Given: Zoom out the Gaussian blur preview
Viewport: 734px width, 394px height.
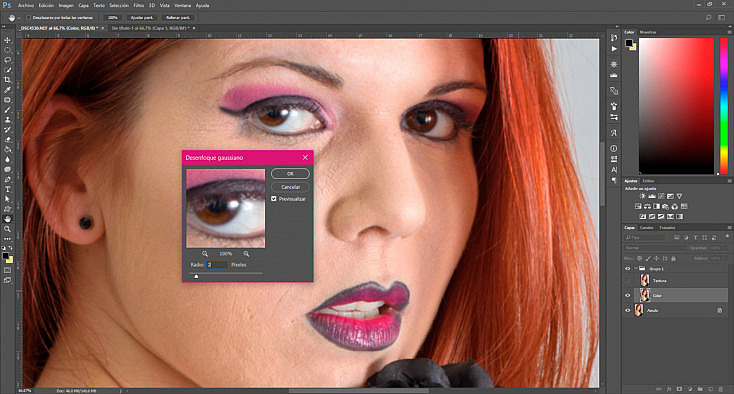Looking at the screenshot, I should click(205, 254).
